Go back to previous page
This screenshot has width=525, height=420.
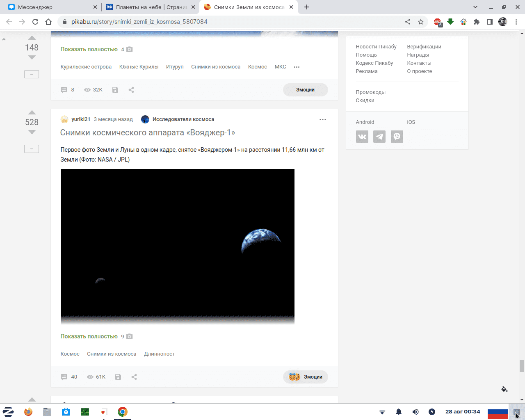(9, 22)
